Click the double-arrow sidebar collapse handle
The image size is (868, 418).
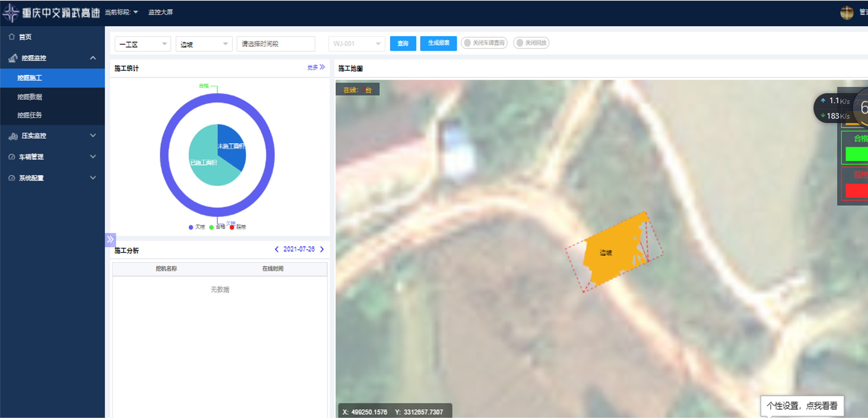pyautogui.click(x=110, y=239)
